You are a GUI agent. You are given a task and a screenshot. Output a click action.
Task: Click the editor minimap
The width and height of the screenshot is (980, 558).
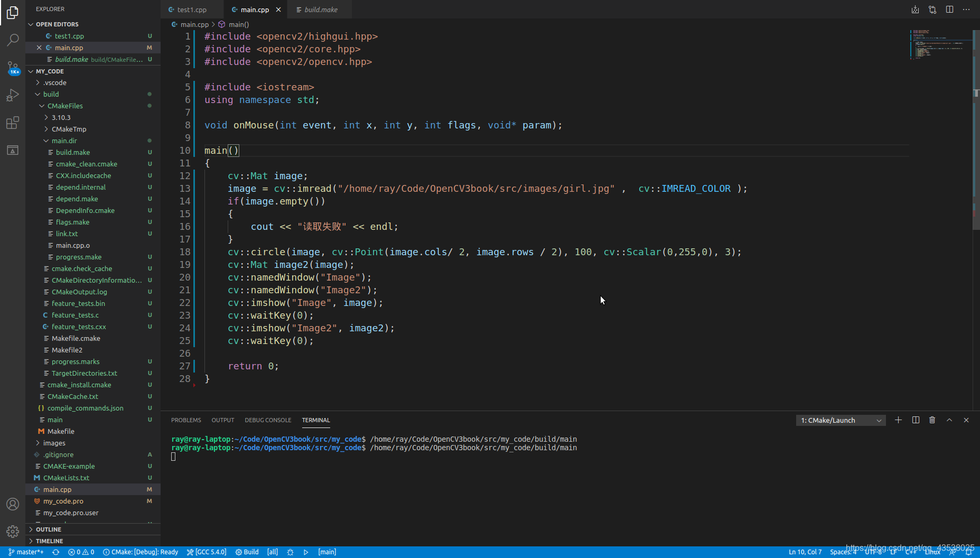[941, 45]
